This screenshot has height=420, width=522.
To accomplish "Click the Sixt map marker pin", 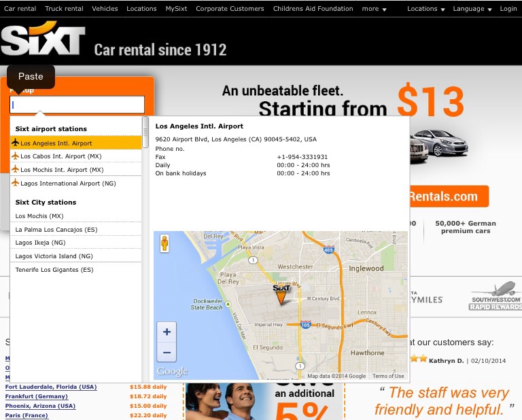I will 281,294.
